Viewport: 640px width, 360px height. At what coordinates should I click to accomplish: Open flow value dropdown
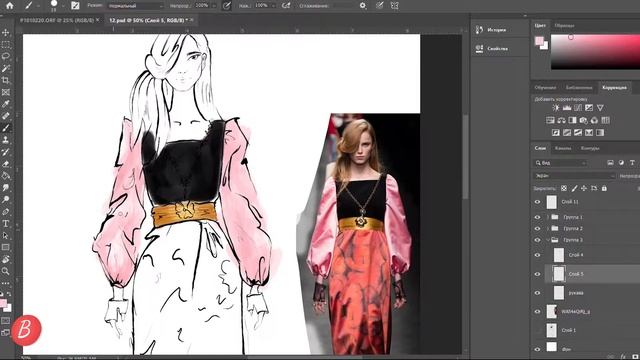tap(273, 6)
